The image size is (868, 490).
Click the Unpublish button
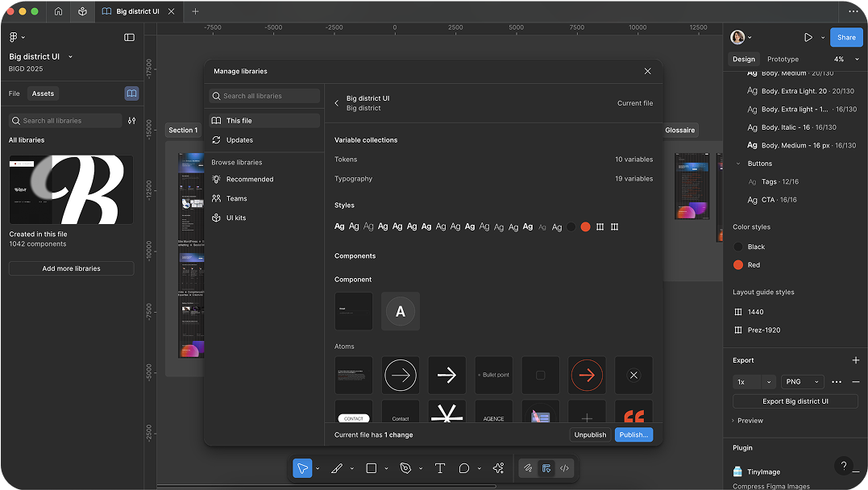click(590, 434)
